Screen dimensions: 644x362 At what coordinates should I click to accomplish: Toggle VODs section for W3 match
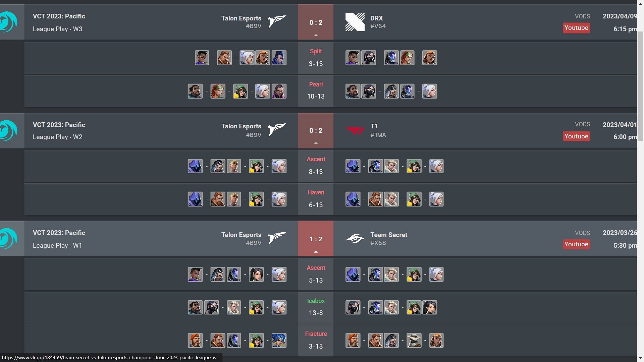click(x=582, y=16)
